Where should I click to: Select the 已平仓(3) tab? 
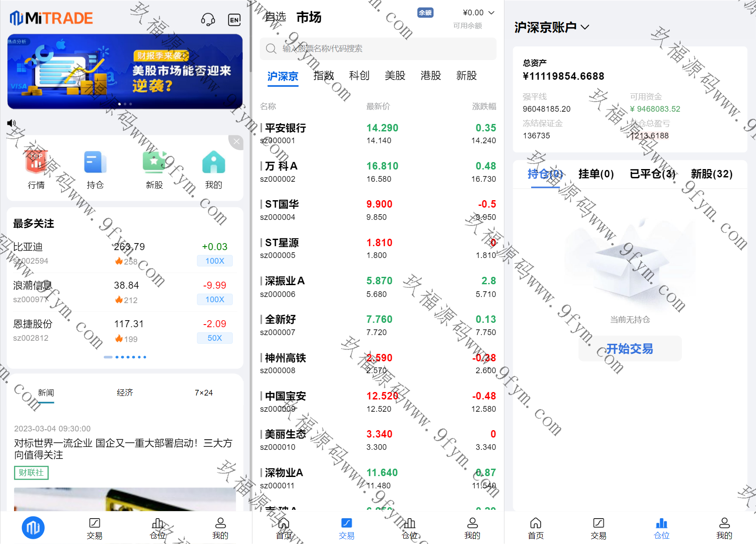coord(652,174)
